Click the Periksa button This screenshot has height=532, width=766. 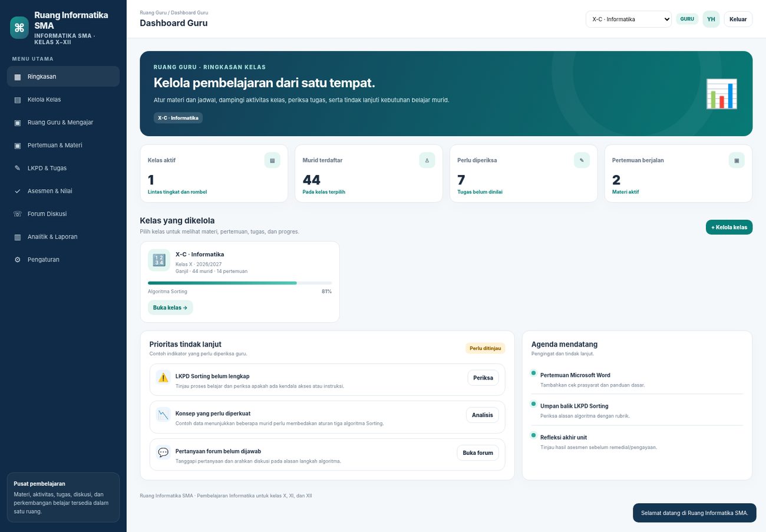coord(483,378)
